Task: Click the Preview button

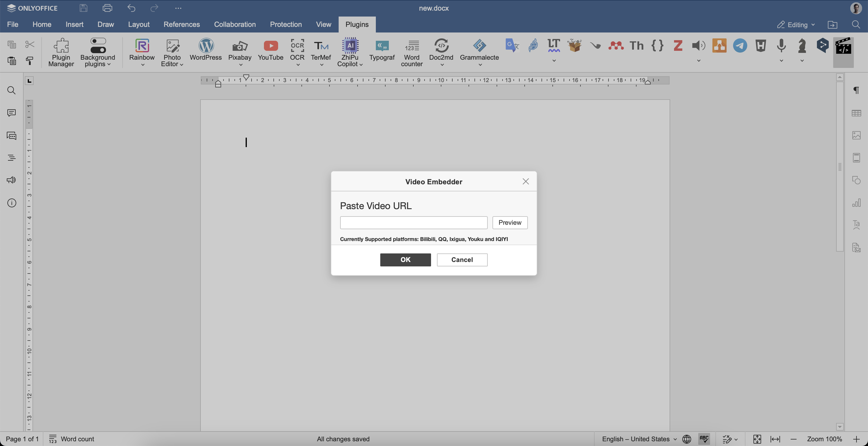Action: click(x=510, y=222)
